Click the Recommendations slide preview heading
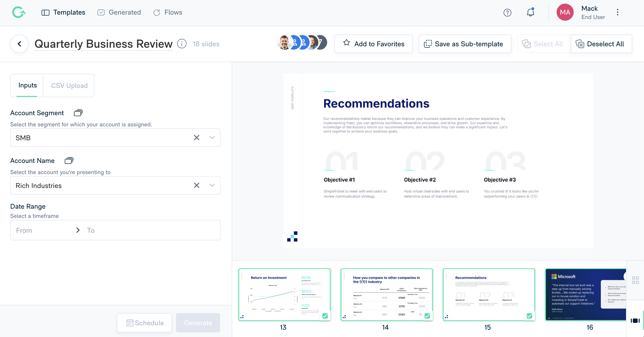Image resolution: width=644 pixels, height=337 pixels. point(376,103)
